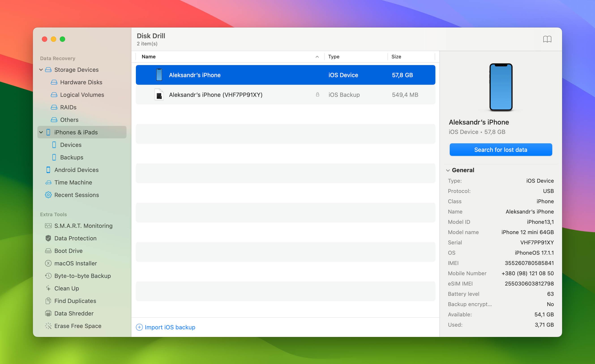Click the Protocol value USB
This screenshot has height=364, width=595.
click(x=548, y=191)
